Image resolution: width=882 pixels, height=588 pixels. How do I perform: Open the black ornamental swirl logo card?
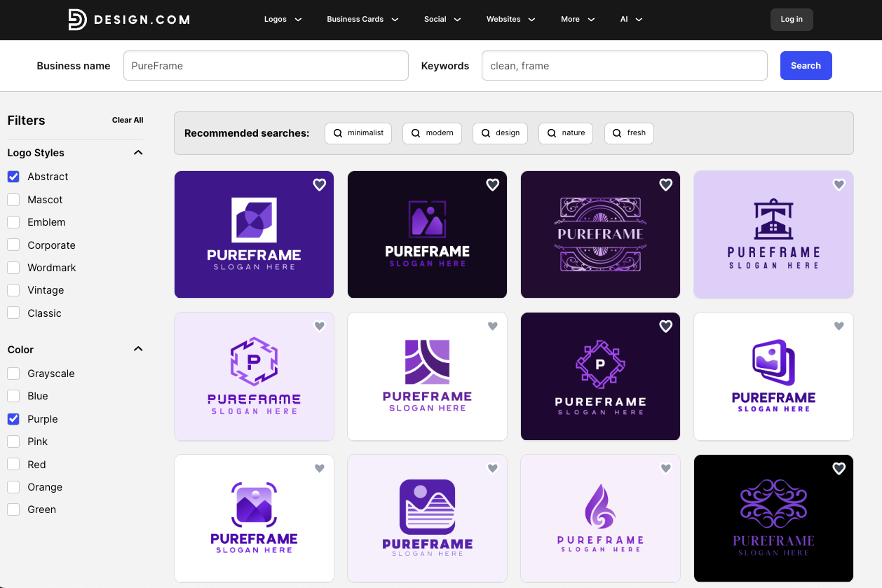773,519
